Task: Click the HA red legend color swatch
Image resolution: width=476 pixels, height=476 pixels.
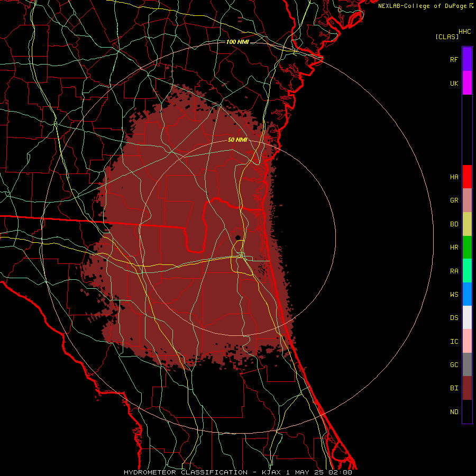Action: [467, 177]
